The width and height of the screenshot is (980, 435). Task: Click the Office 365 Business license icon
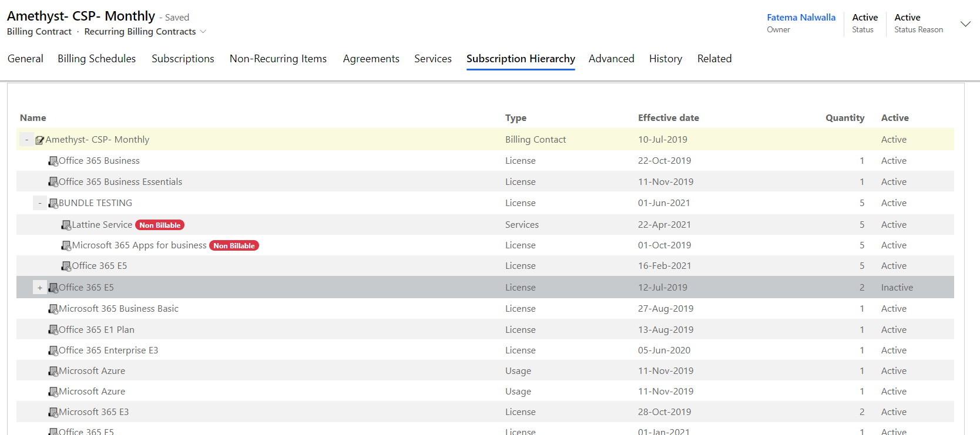point(53,161)
